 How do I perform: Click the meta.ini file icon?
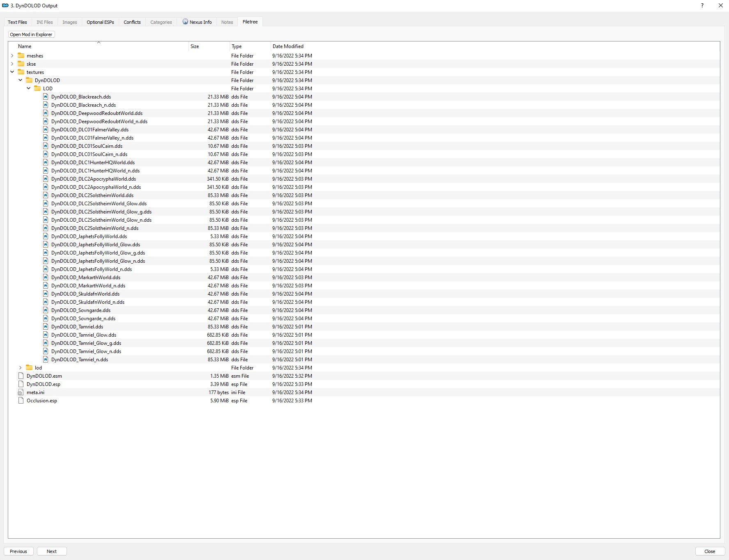pyautogui.click(x=21, y=392)
